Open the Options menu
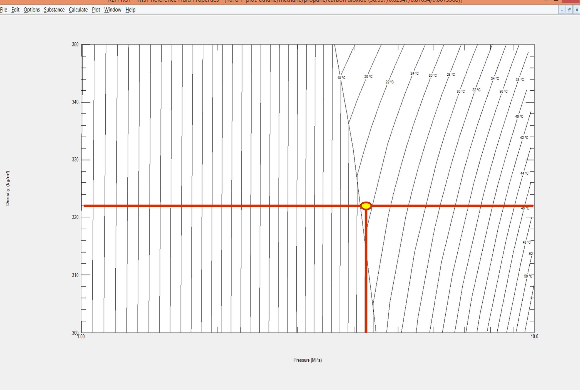The image size is (588, 390). (31, 10)
